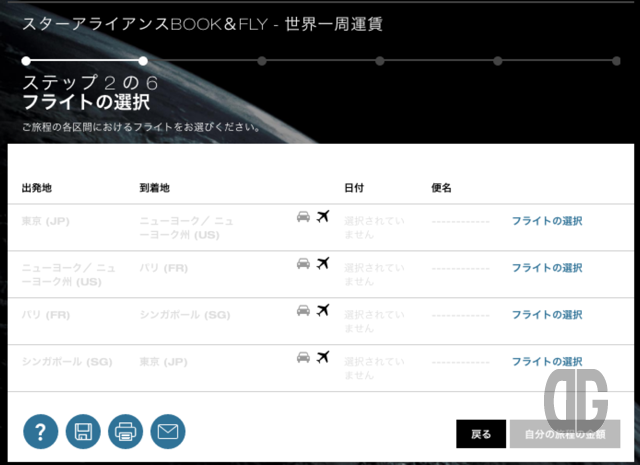Click airplane icon in New York to Paris row

point(323,263)
